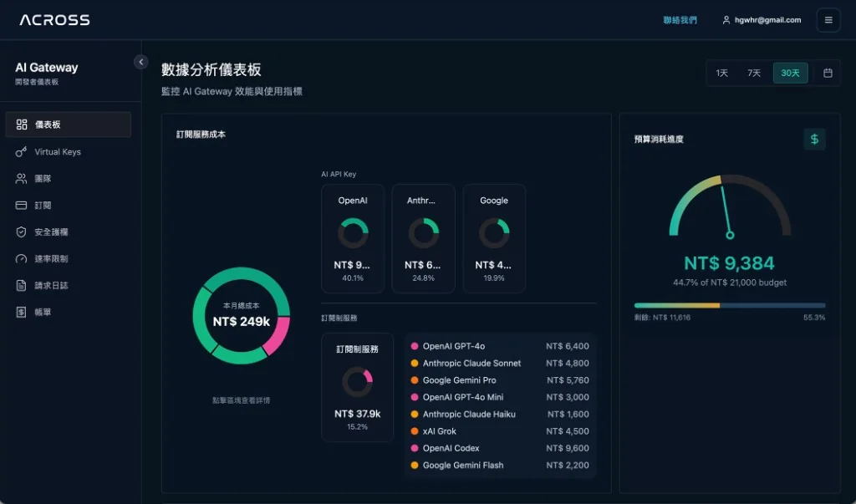Click the yellow dot beside Anthropic Claude Sonnet
This screenshot has width=856, height=504.
point(415,363)
